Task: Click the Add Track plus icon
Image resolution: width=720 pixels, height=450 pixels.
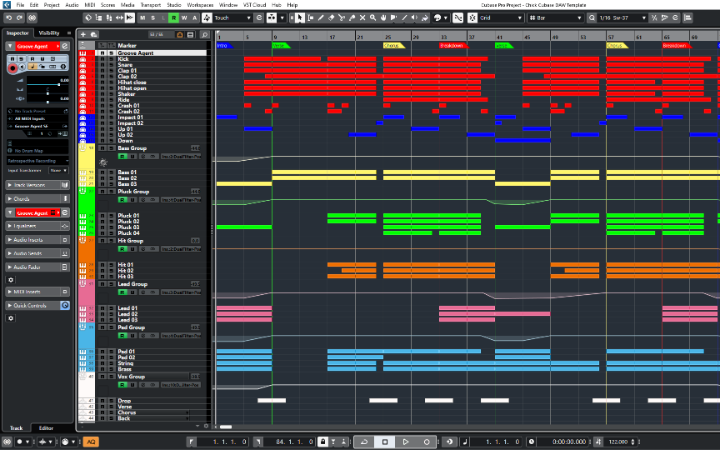Action: point(84,34)
